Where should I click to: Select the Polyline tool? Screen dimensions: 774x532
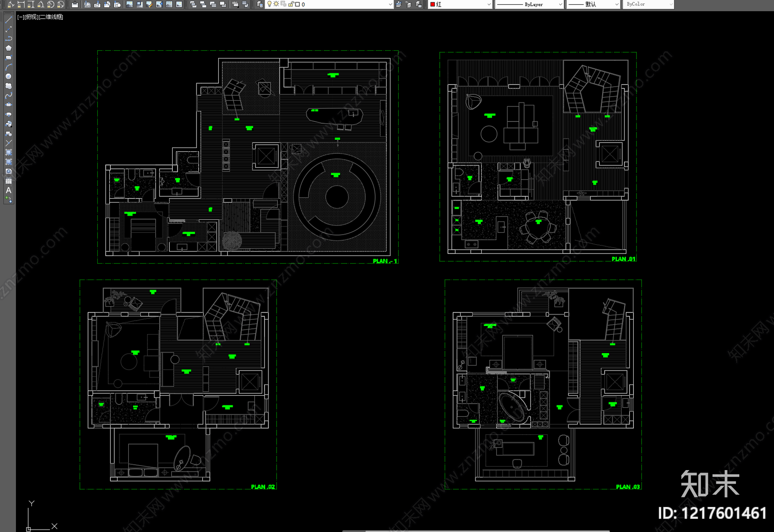tap(9, 39)
